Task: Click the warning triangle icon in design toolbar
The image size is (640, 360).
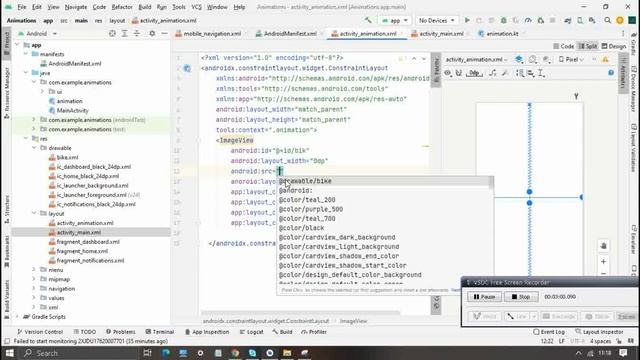Action: (605, 60)
